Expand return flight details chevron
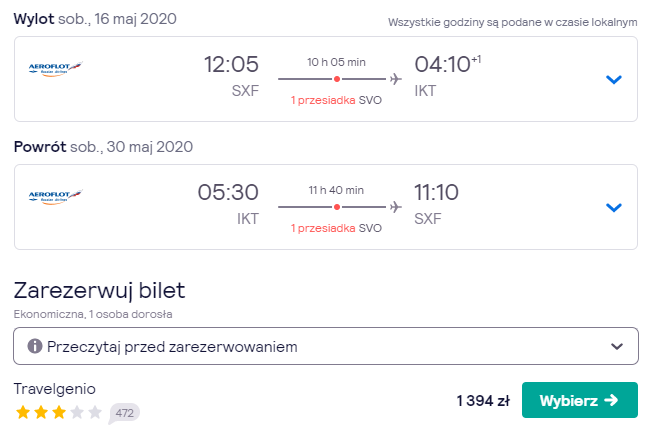 [x=614, y=207]
